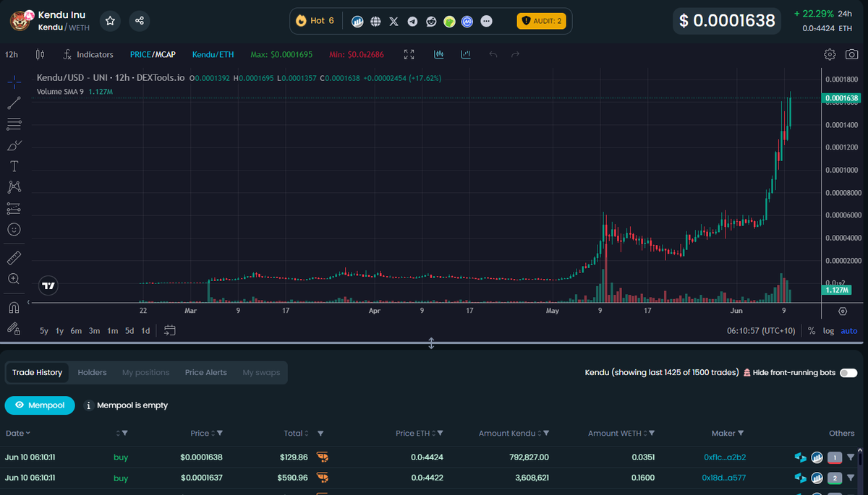Open the Reddit social link
This screenshot has height=495, width=868.
tap(431, 22)
